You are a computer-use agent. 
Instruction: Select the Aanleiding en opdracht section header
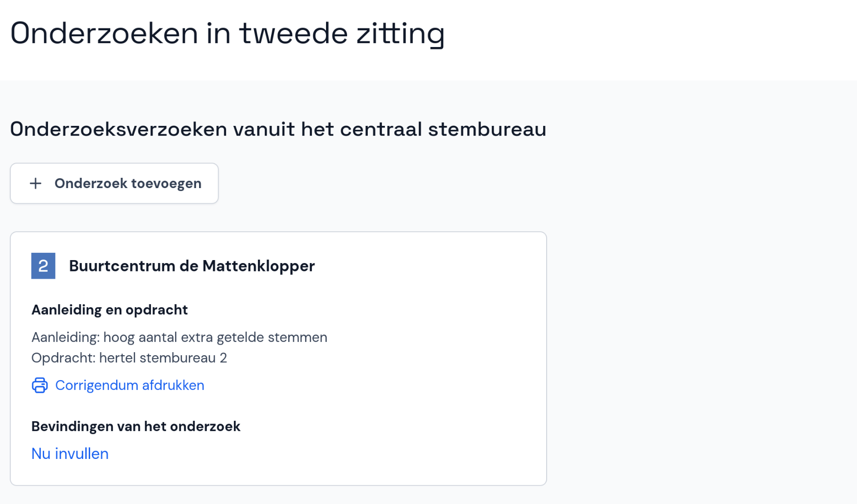click(x=109, y=310)
